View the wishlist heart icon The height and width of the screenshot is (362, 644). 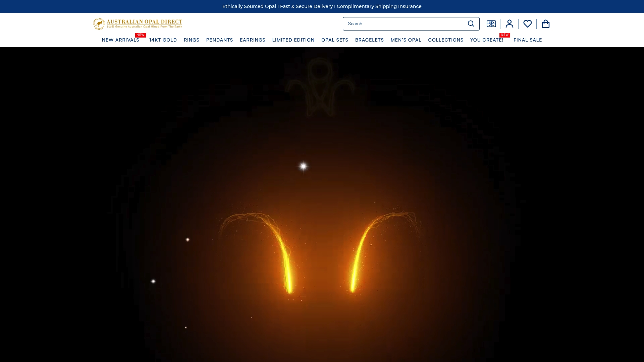pos(527,24)
